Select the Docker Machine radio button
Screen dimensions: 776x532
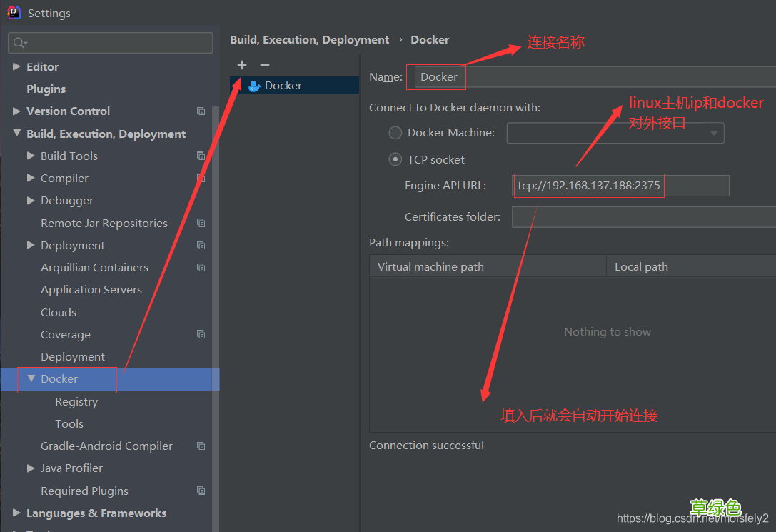(x=395, y=133)
